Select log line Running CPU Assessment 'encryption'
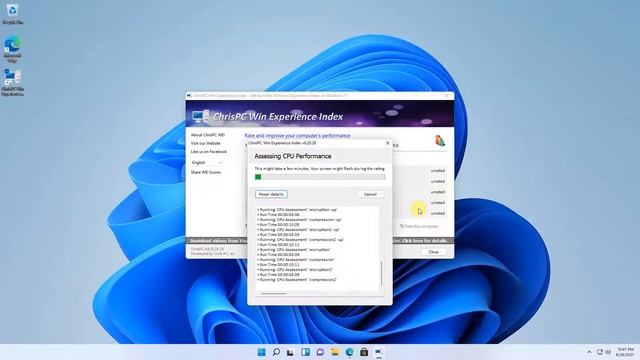This screenshot has height=360, width=640. coord(294,249)
